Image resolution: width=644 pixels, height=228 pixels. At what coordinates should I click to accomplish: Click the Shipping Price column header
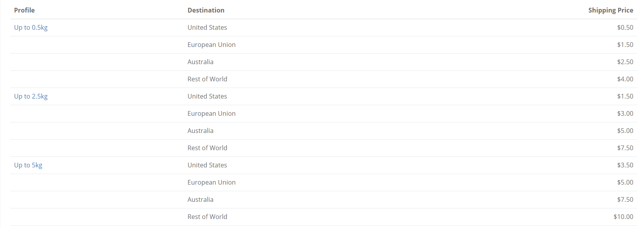[x=611, y=10]
